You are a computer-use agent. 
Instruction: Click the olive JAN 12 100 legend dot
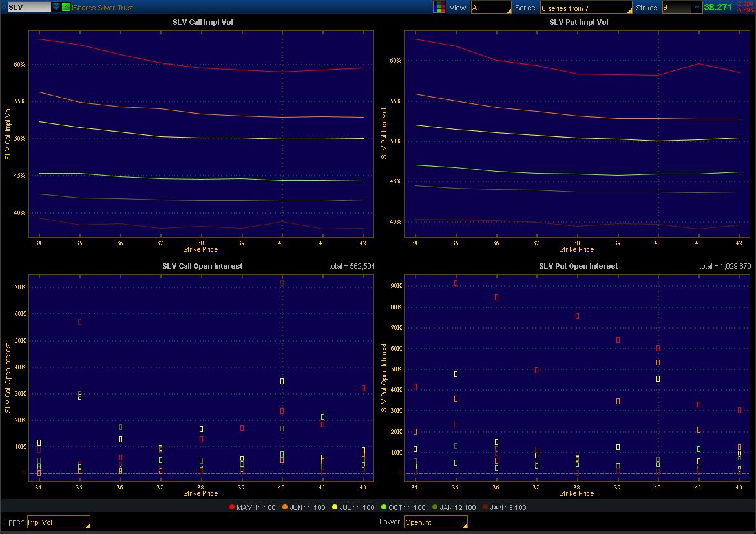(x=435, y=507)
